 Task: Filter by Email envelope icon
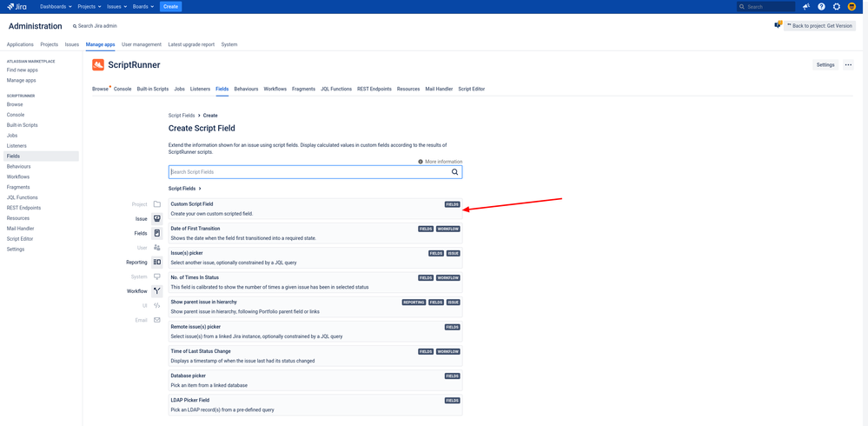156,320
